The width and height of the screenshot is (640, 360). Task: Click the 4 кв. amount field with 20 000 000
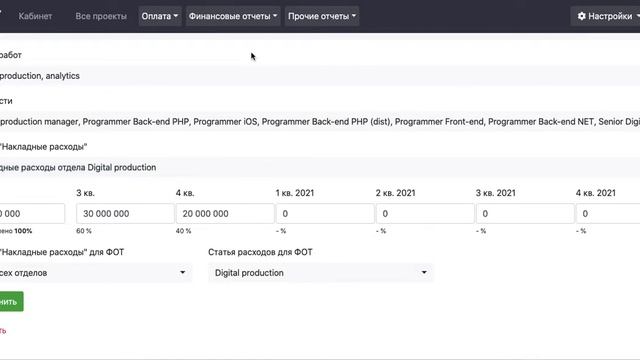[x=225, y=213]
